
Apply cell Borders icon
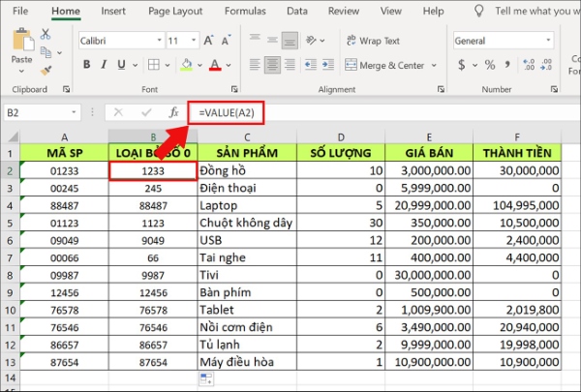pos(153,65)
